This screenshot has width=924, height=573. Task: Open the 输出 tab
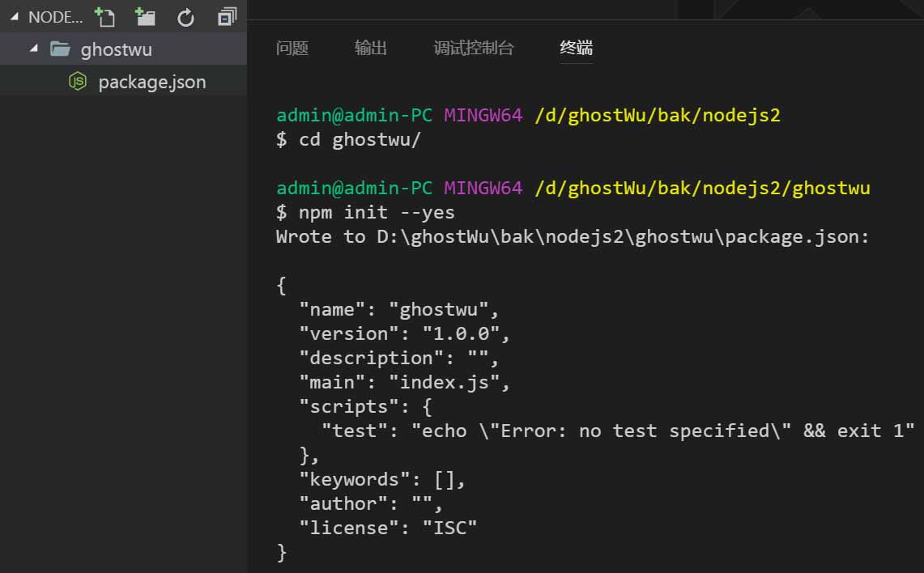pos(371,49)
